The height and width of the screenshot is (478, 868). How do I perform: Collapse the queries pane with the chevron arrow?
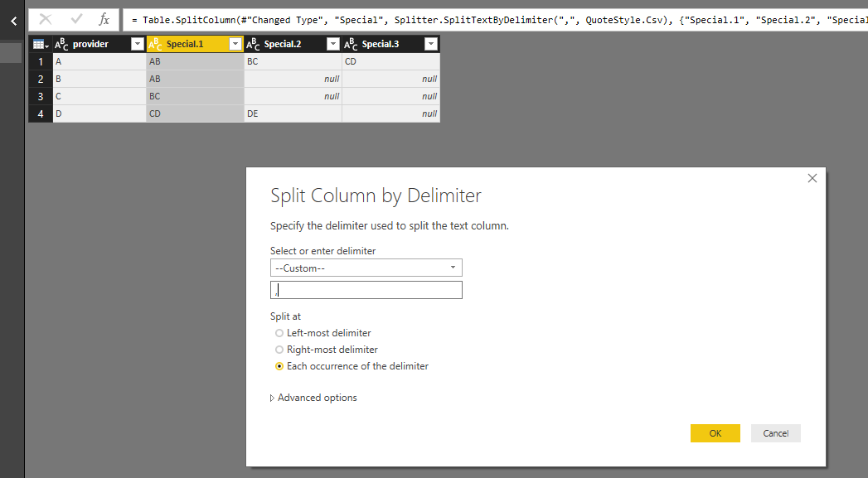(14, 21)
